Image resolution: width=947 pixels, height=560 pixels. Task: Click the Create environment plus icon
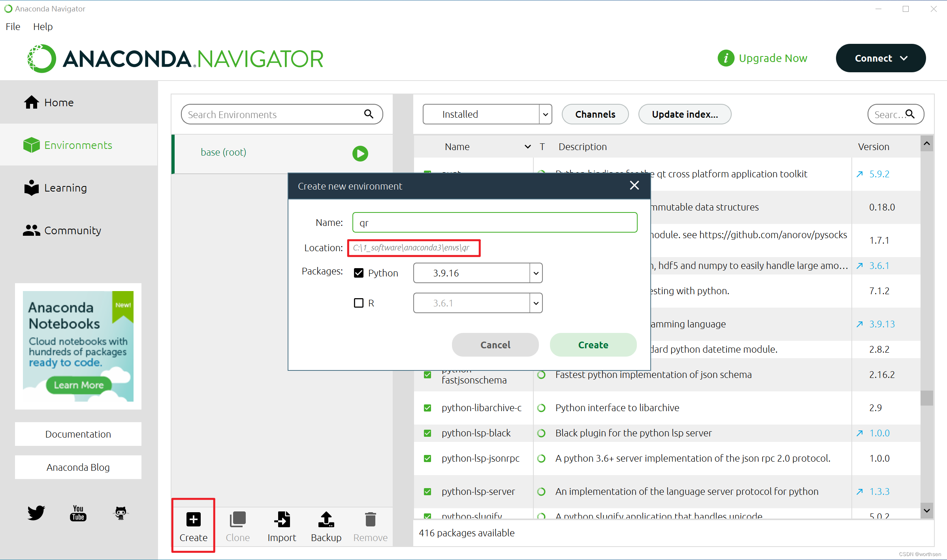[x=193, y=519]
